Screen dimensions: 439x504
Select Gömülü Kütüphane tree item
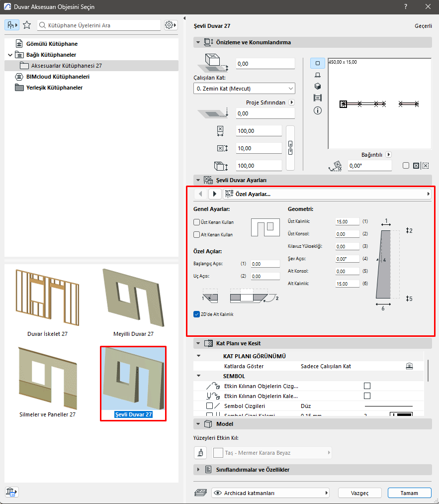[x=52, y=44]
